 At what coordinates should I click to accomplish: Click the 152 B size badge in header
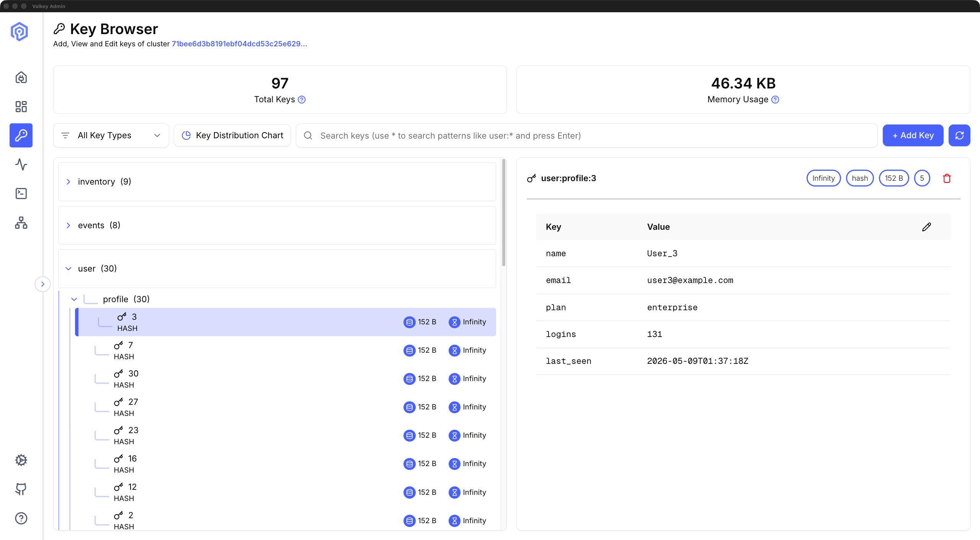(893, 178)
